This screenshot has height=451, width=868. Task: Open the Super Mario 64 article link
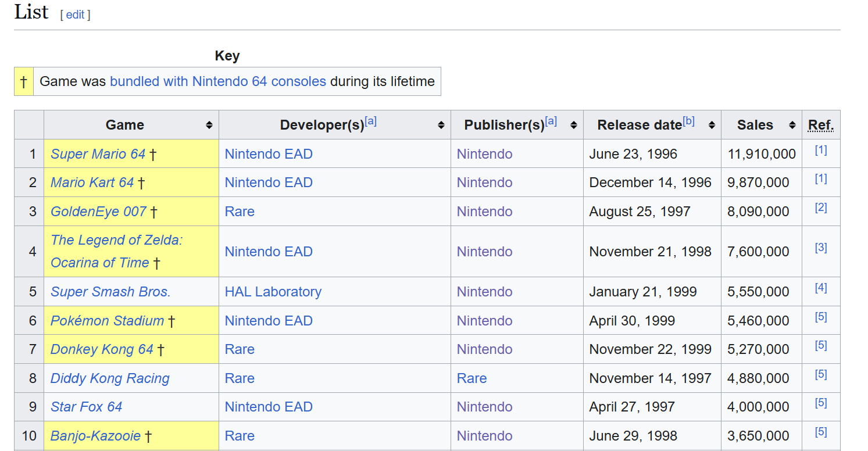(98, 154)
